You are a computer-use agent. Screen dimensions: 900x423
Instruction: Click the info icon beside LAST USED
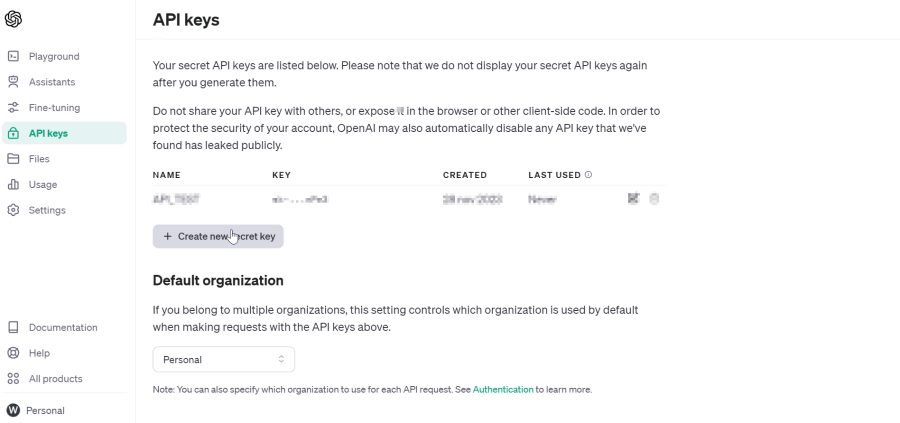click(x=588, y=174)
